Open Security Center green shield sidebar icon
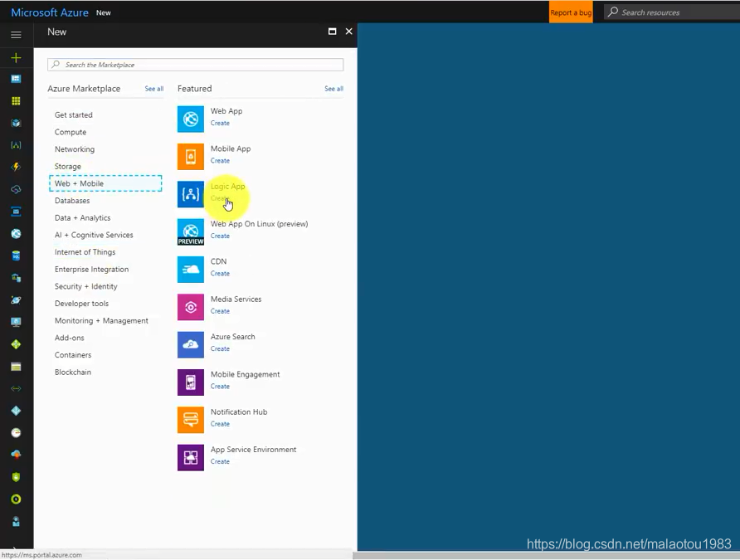This screenshot has width=740, height=560. pyautogui.click(x=16, y=477)
